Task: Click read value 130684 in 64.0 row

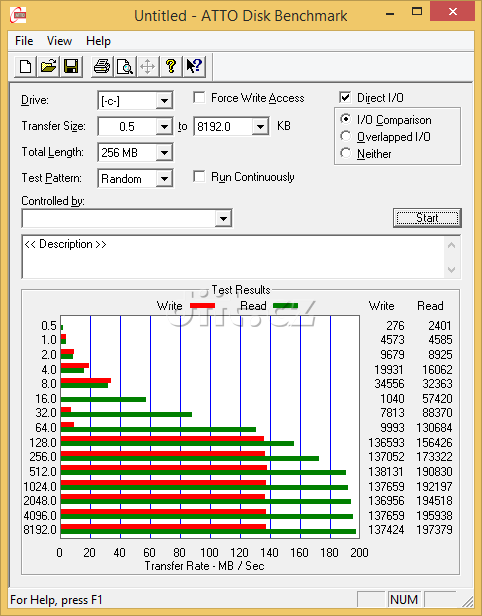Action: pos(434,427)
